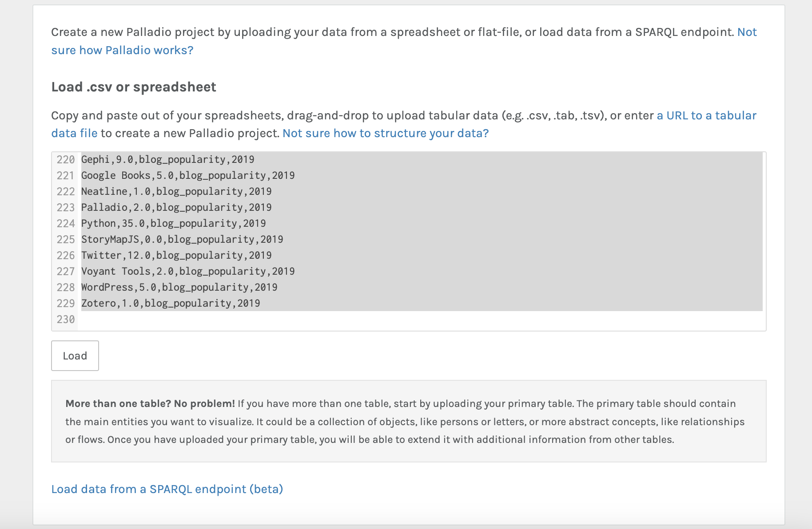Viewport: 812px width, 529px height.
Task: Open 'Load data from a SPARQL endpoint (beta)'
Action: [167, 489]
